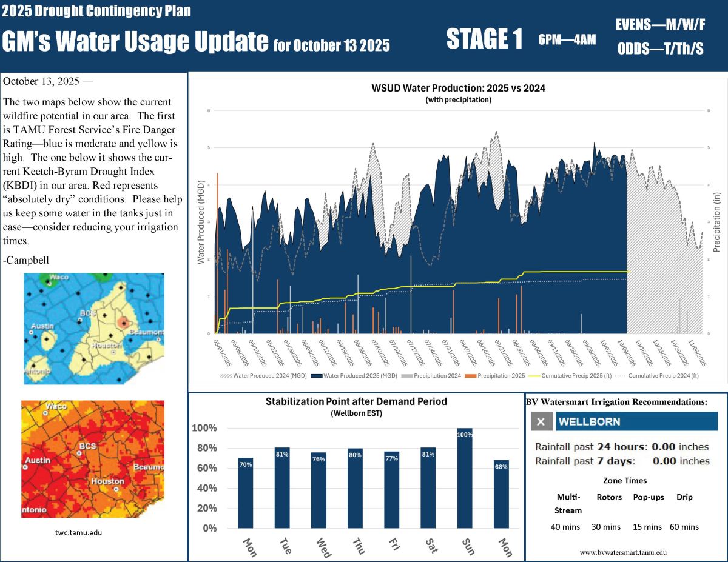Click the Drip 60 mins zone time

[x=684, y=527]
